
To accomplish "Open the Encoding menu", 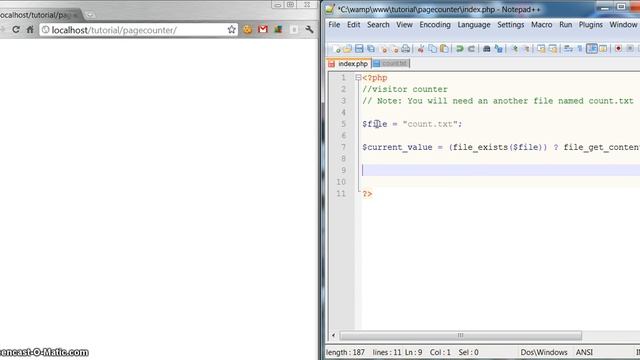I will point(435,25).
